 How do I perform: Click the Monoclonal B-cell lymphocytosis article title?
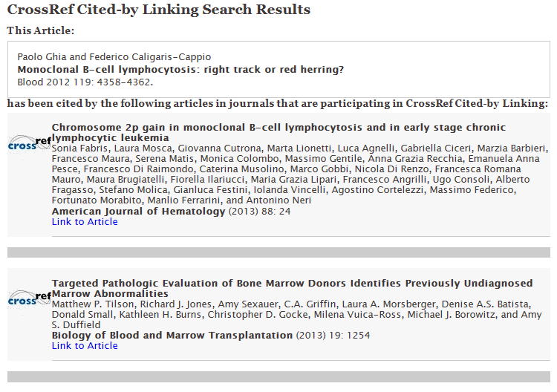180,69
